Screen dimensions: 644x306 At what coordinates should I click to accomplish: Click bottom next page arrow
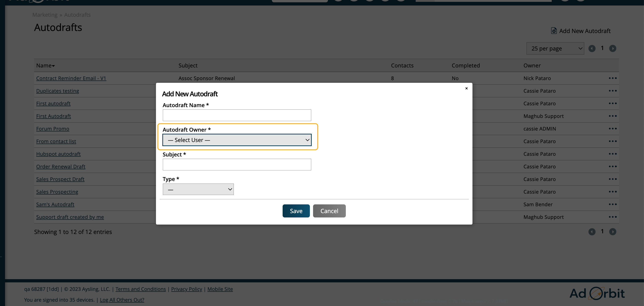click(612, 232)
